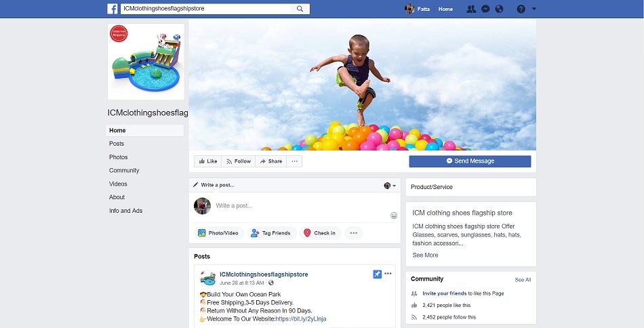Click your avatar in the post composer
The image size is (644, 328).
point(202,205)
